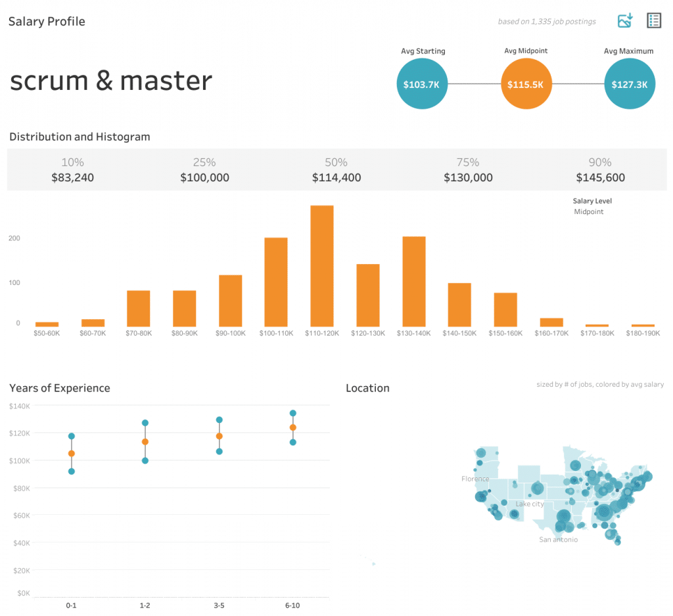Click the $80-90K histogram bar

tap(185, 309)
